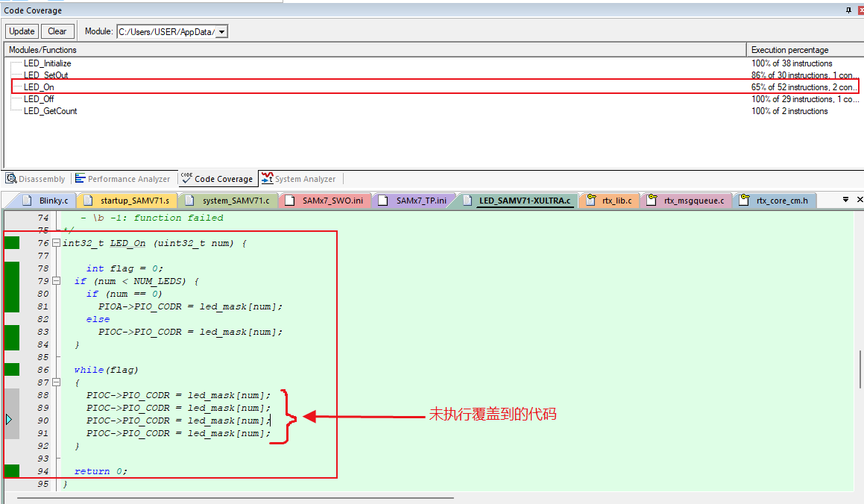Collapse the LED_On function at line 76

tap(56, 243)
